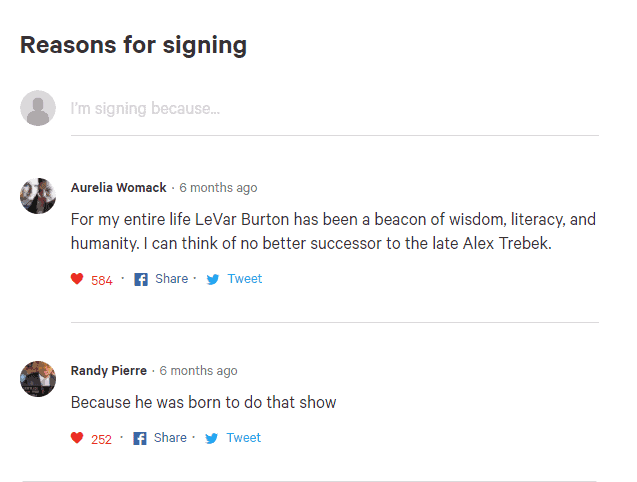
Task: Tweet Randy Pierre's comment
Action: [x=243, y=438]
